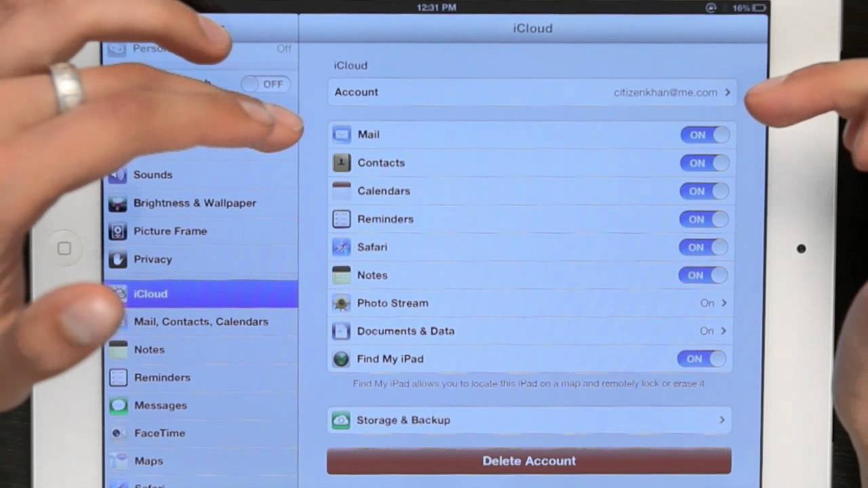Open FaceTime settings in sidebar
This screenshot has height=488, width=868.
coord(201,433)
